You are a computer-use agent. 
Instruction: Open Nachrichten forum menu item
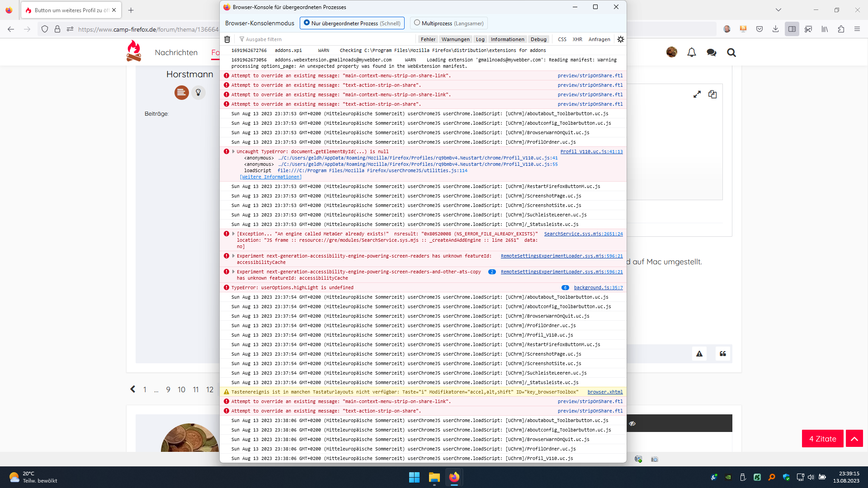[176, 52]
